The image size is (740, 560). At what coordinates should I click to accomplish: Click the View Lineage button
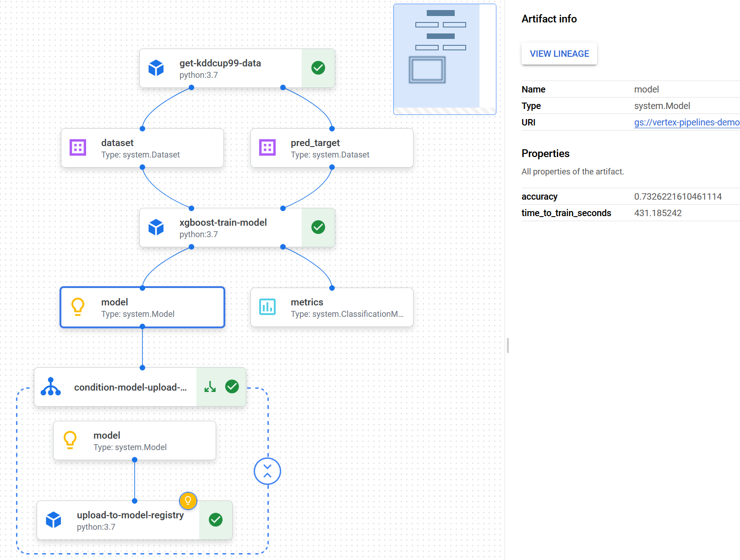pos(559,54)
